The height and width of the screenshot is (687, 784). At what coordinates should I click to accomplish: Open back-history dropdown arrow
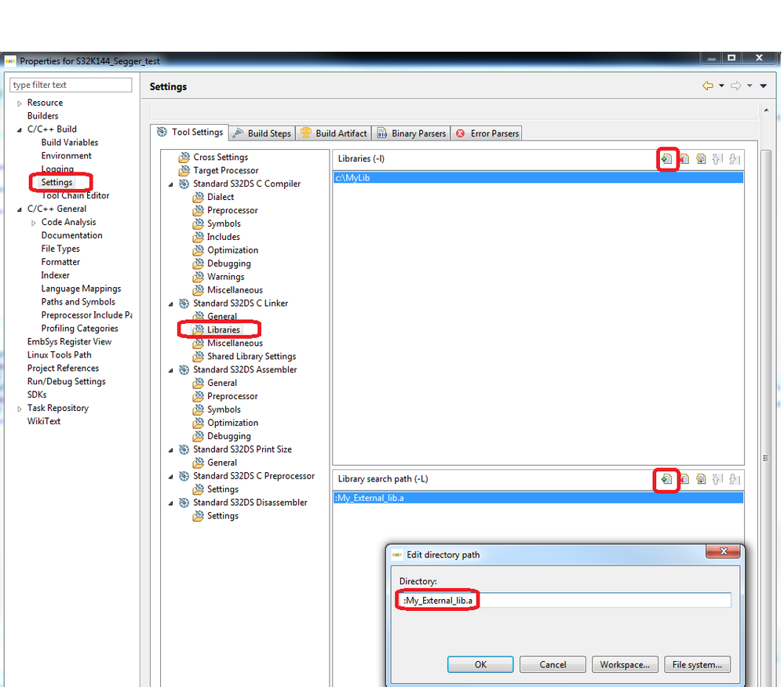point(721,86)
